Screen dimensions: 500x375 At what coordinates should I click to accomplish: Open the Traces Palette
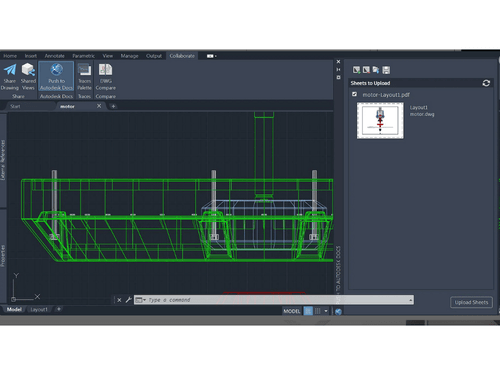84,77
